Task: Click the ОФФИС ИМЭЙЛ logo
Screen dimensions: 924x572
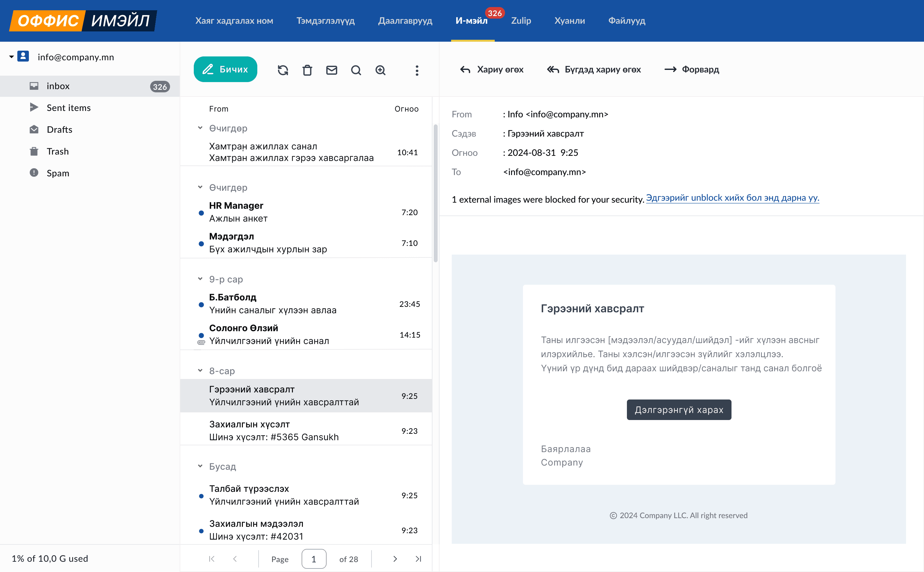Action: point(83,21)
